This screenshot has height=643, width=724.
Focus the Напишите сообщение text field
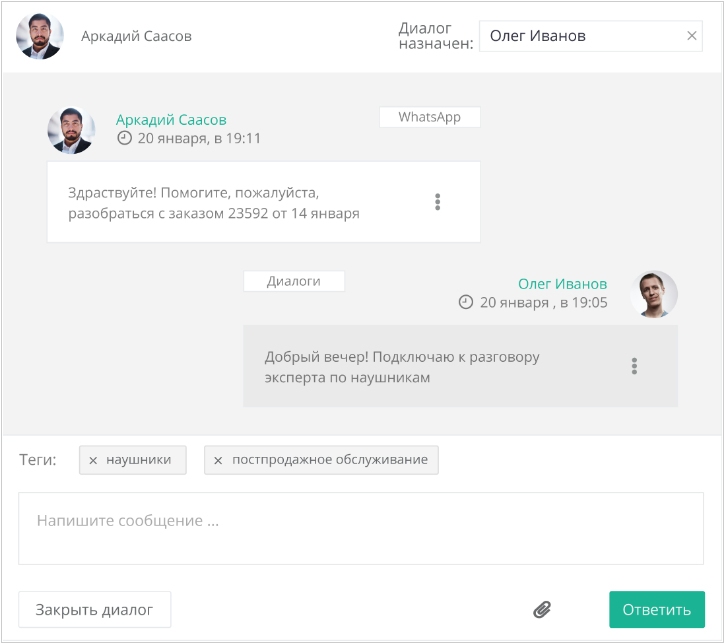(361, 528)
